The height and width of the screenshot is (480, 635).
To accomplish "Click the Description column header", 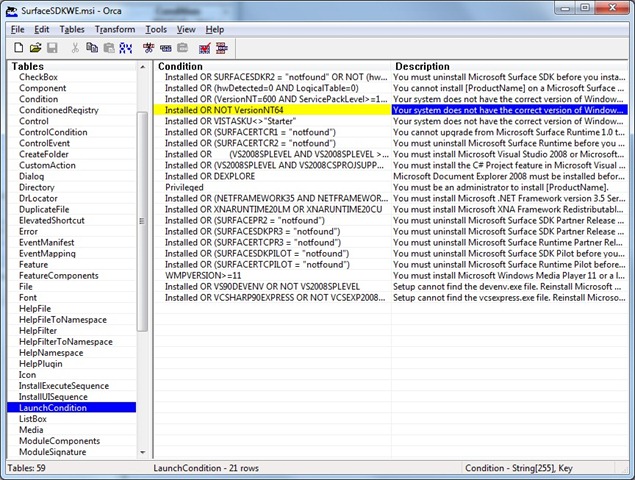I will (509, 66).
